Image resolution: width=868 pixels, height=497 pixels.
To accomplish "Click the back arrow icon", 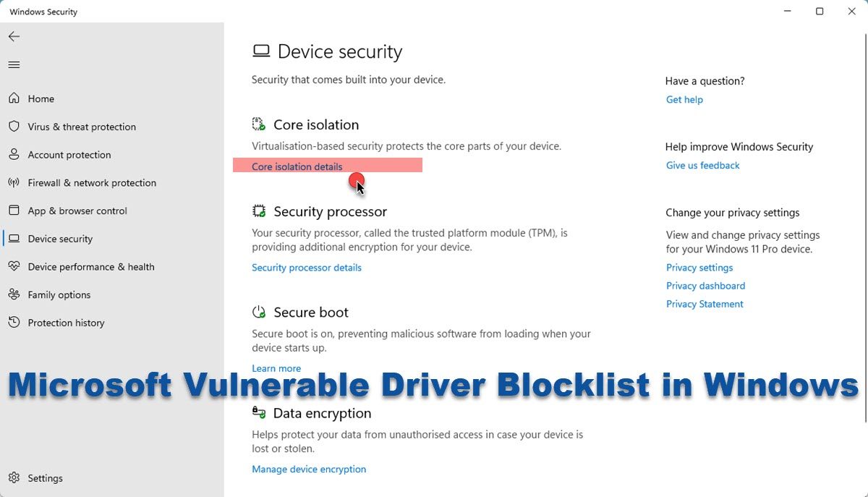I will pyautogui.click(x=14, y=37).
